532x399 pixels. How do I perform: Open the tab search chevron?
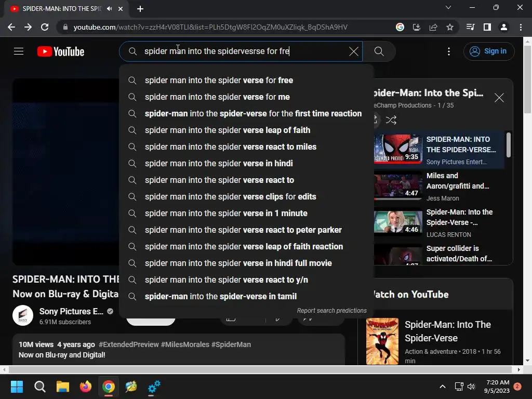point(448,7)
